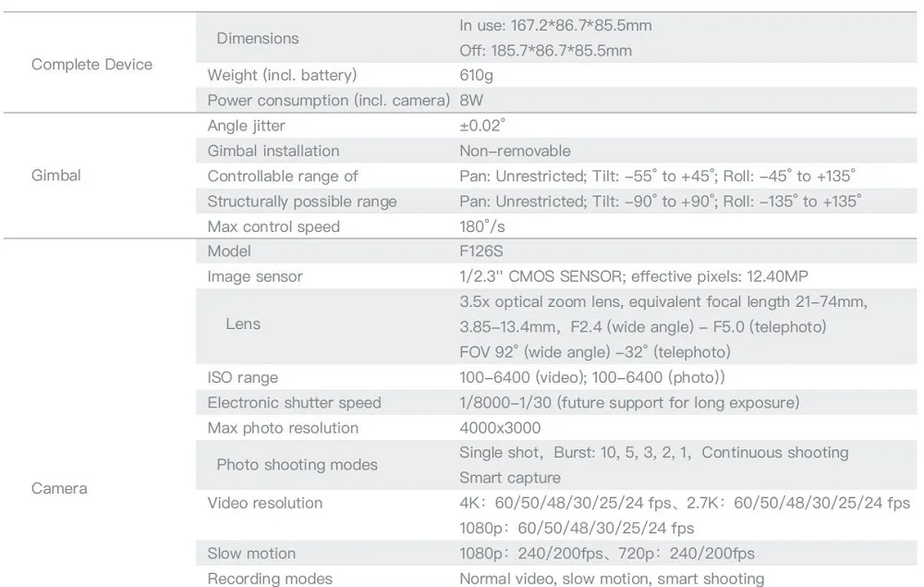Click the F126S model value
The height and width of the screenshot is (587, 924).
(x=480, y=251)
